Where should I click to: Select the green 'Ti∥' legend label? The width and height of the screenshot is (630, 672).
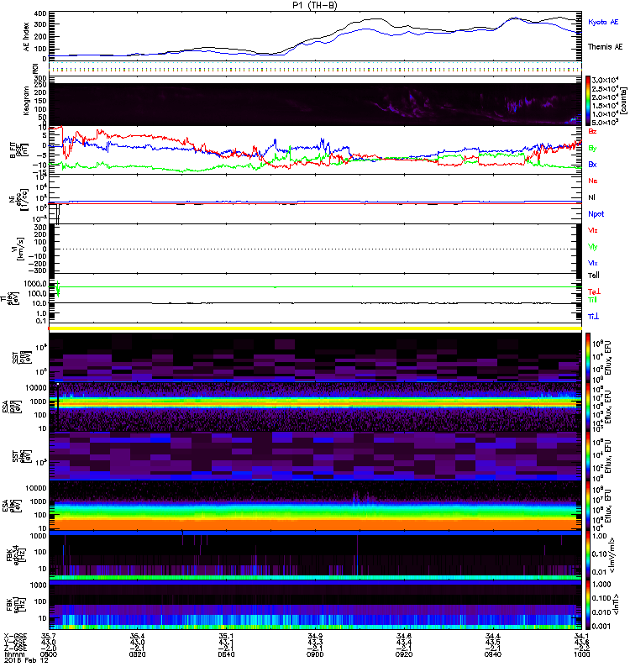click(592, 300)
